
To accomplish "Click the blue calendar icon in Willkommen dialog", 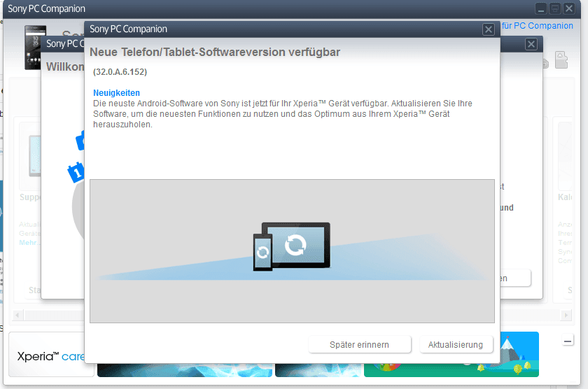I will (76, 172).
